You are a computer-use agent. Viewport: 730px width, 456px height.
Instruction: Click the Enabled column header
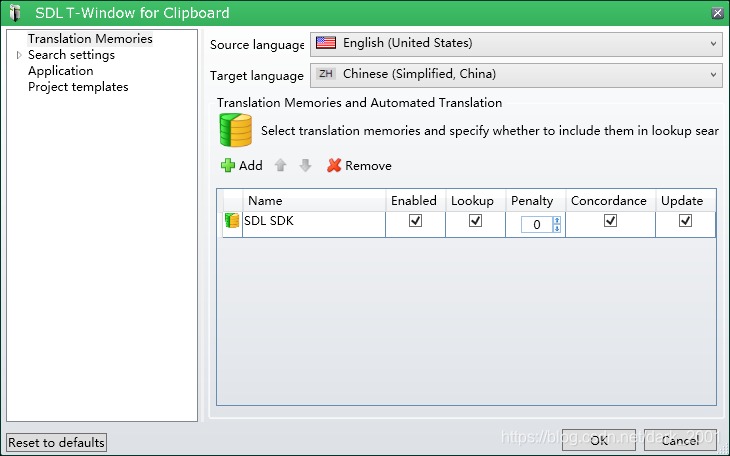point(415,201)
